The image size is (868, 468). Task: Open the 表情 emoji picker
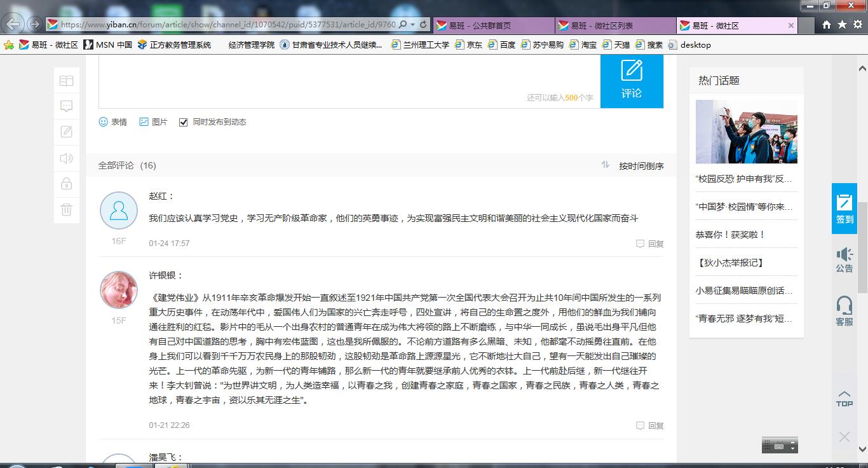(113, 122)
